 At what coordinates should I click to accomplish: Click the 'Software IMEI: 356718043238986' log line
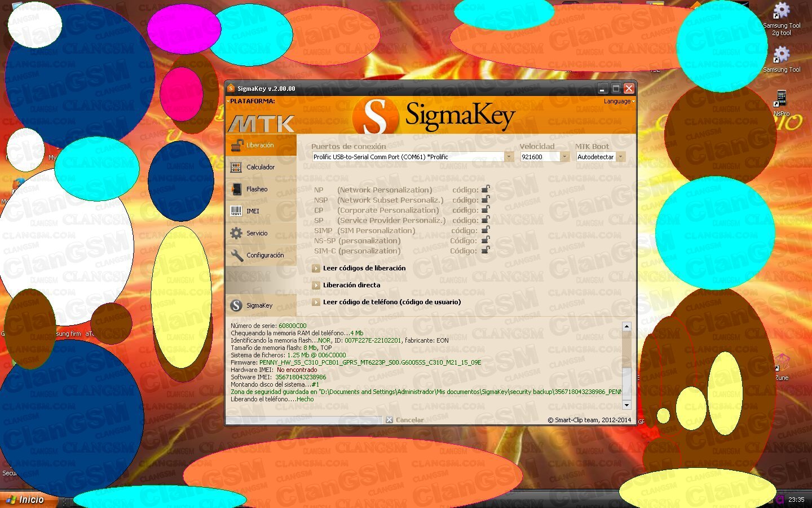point(278,377)
